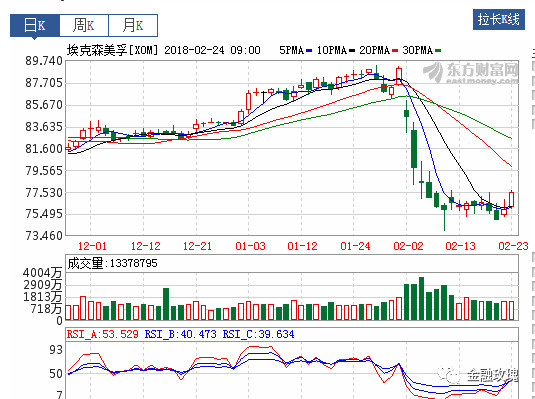Click the 1813万 volume axis label
The width and height of the screenshot is (535, 399).
click(x=42, y=297)
